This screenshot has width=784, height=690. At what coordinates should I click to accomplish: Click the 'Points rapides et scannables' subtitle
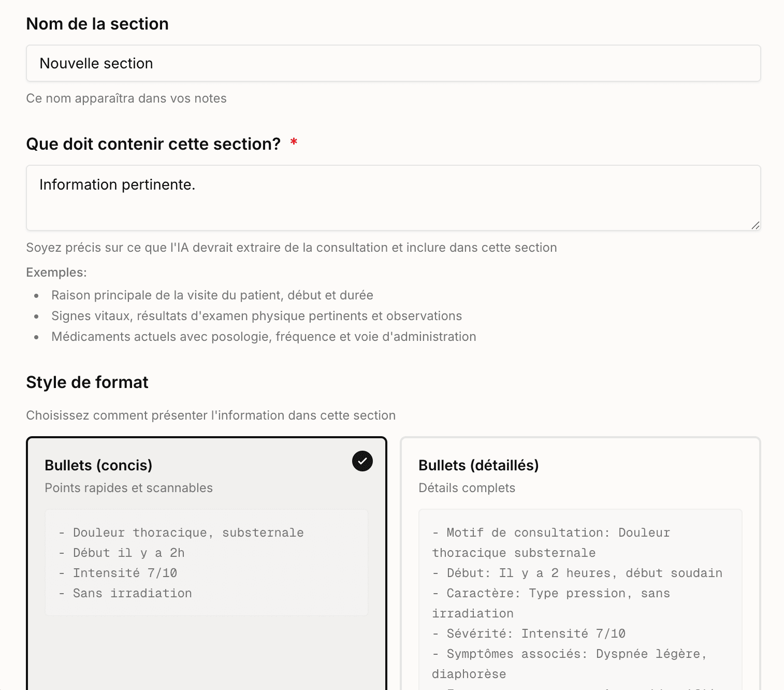tap(128, 487)
